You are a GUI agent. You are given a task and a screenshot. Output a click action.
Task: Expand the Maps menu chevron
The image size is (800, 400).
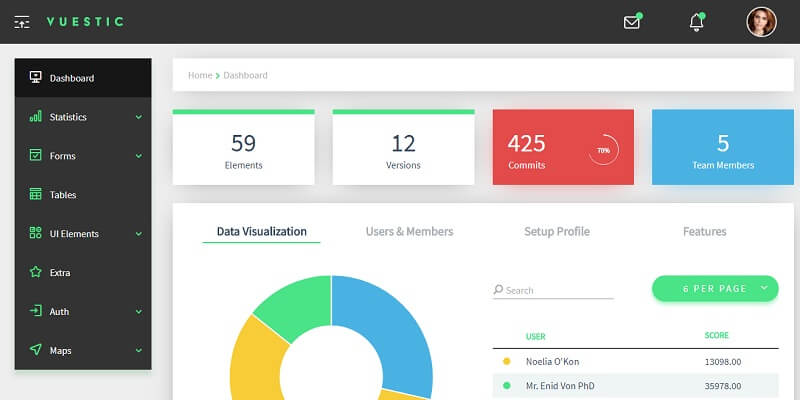coord(139,351)
